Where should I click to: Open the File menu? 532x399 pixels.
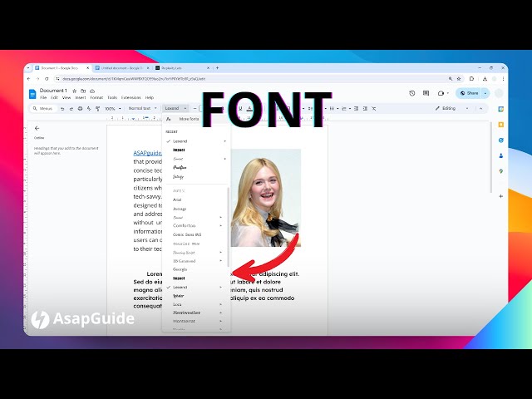point(43,97)
